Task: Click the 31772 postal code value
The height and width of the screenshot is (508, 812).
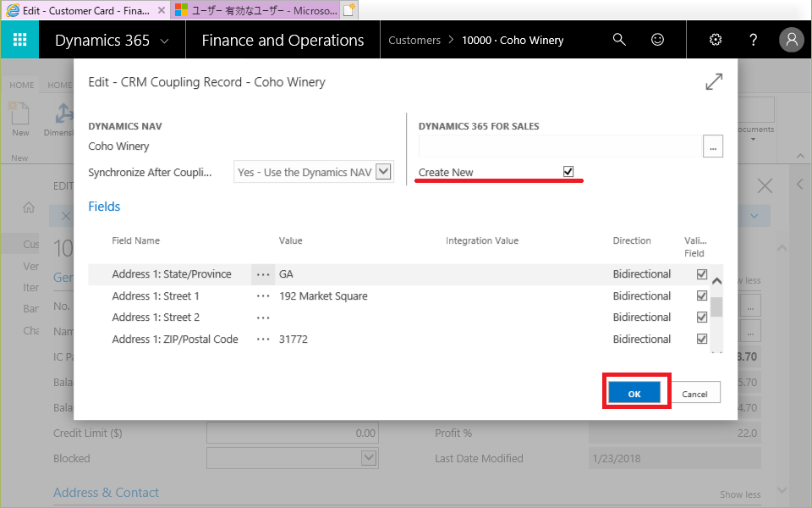Action: pyautogui.click(x=294, y=339)
